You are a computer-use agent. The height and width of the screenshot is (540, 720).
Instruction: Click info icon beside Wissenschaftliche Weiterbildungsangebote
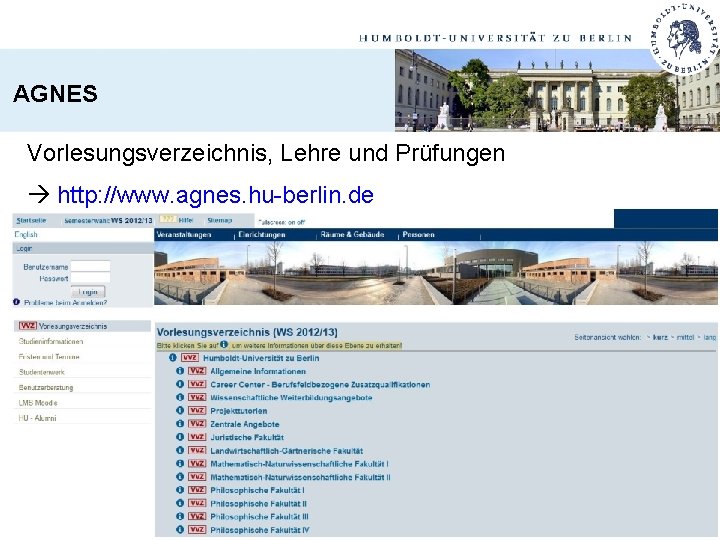tap(180, 398)
